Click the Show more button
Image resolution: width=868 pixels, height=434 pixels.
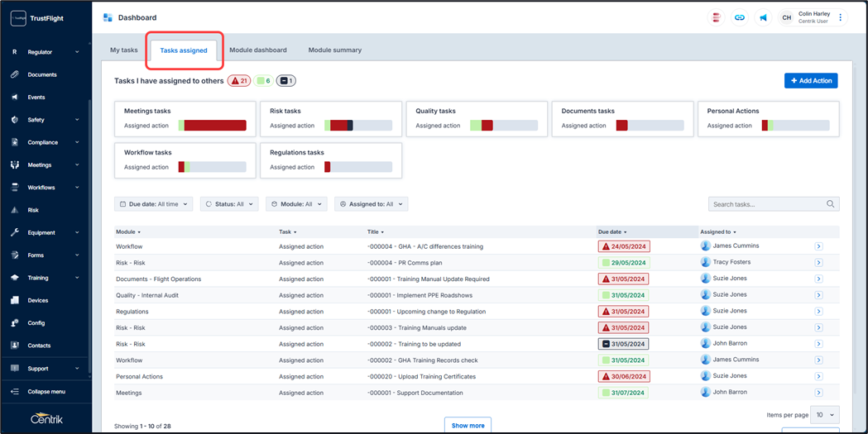[468, 426]
